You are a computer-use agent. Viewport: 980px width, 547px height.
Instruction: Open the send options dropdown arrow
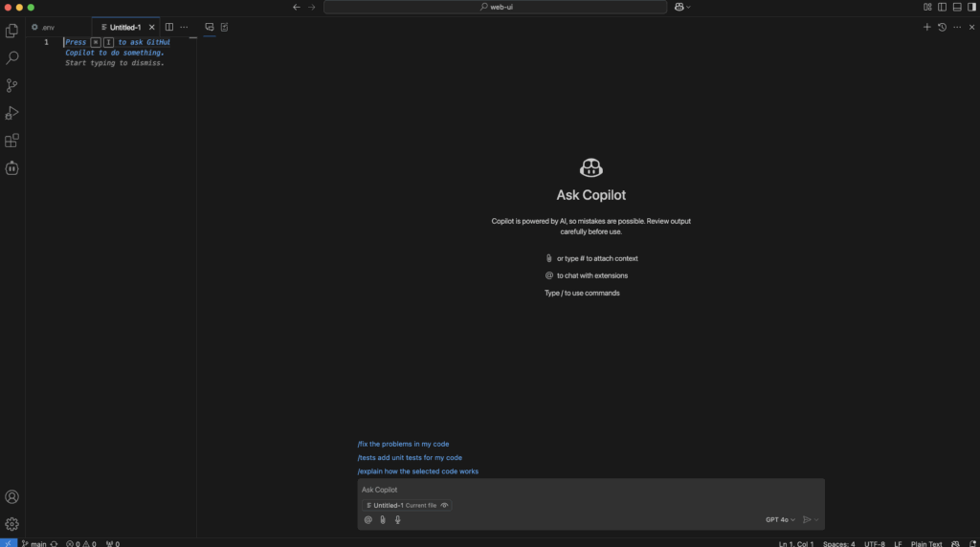click(816, 519)
